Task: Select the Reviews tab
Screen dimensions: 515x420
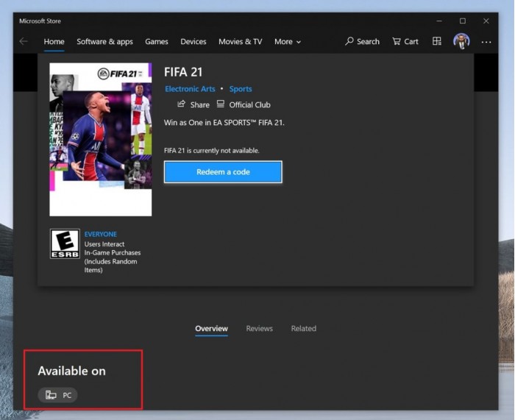Action: pos(259,328)
